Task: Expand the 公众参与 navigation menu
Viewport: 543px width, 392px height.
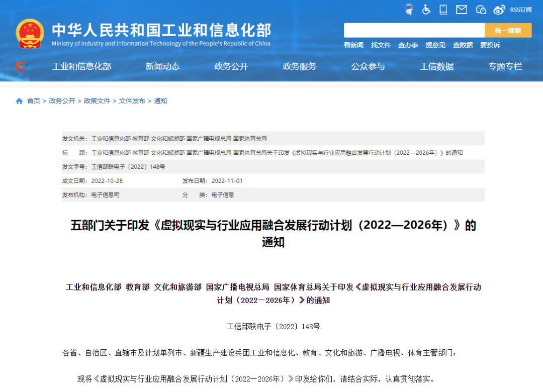Action: pyautogui.click(x=369, y=66)
